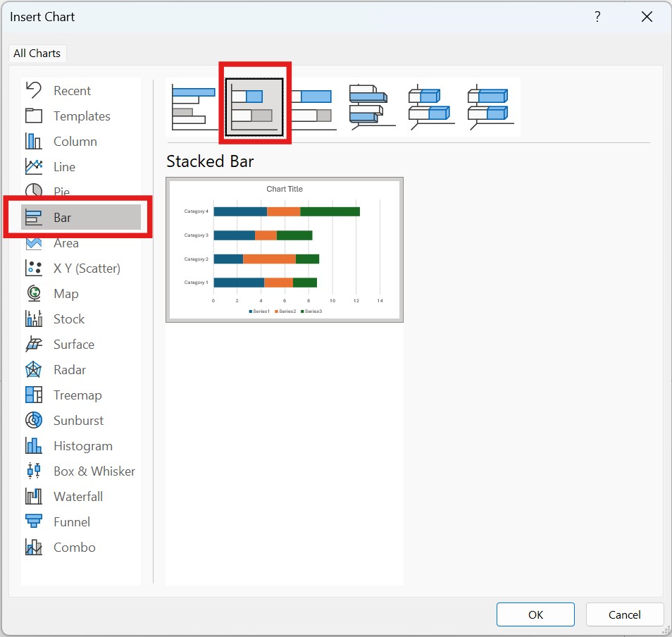Select X Y (Scatter) chart type label

click(87, 268)
